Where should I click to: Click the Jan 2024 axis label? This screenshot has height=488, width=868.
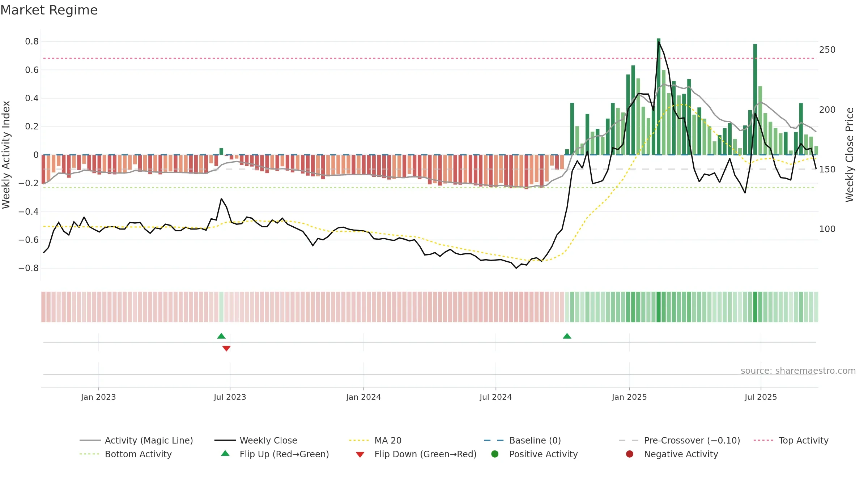[x=363, y=397]
